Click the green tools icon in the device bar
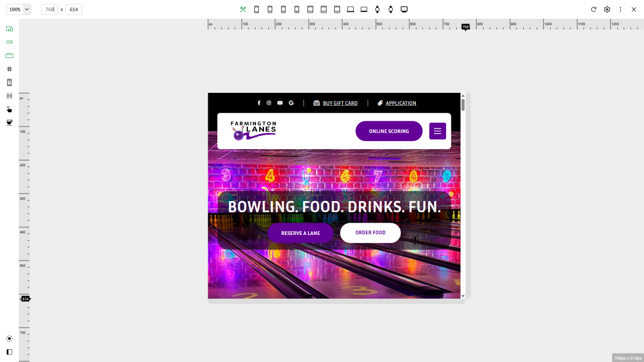Viewport: 644px width, 362px height. pyautogui.click(x=243, y=9)
